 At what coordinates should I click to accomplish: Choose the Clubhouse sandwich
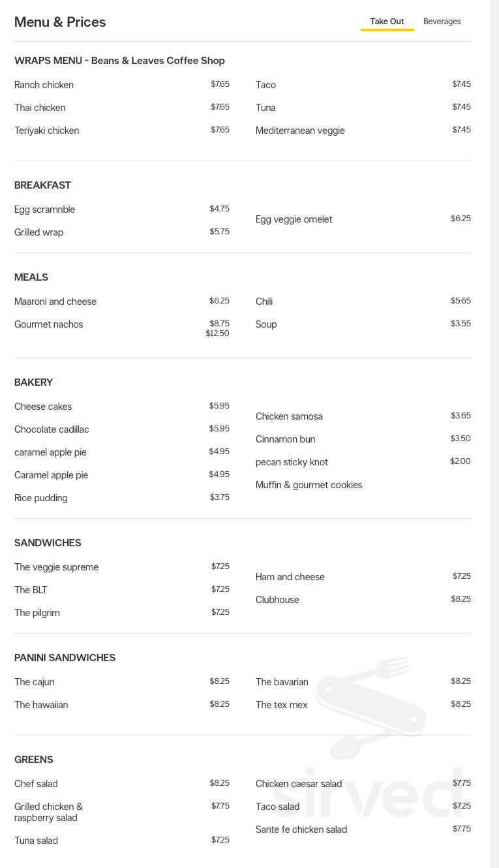coord(277,600)
